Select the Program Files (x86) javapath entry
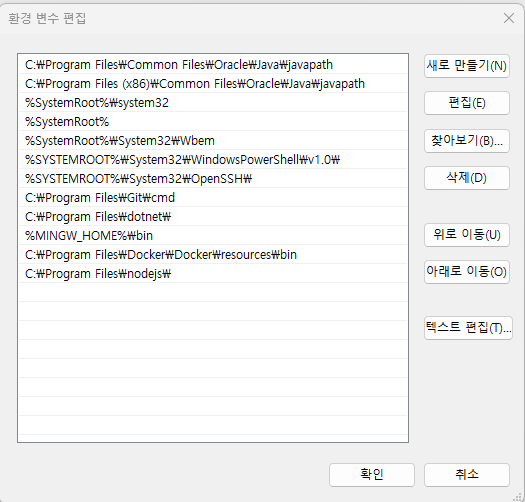 pos(213,84)
